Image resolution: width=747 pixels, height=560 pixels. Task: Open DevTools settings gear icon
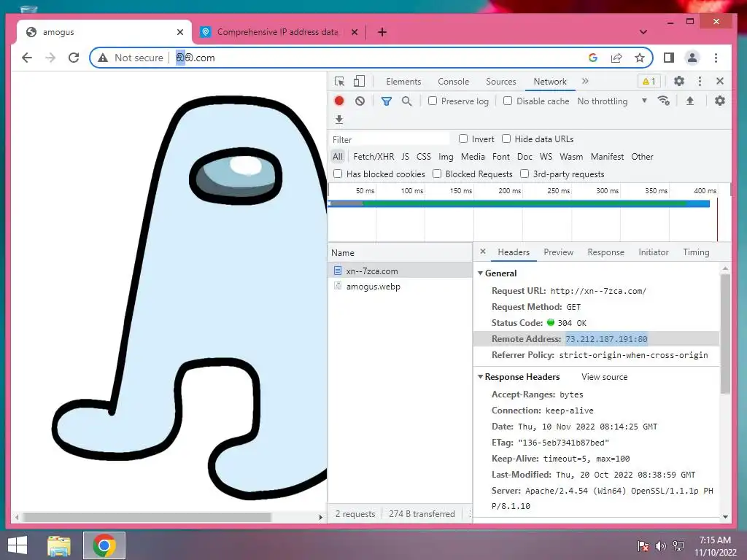coord(679,81)
